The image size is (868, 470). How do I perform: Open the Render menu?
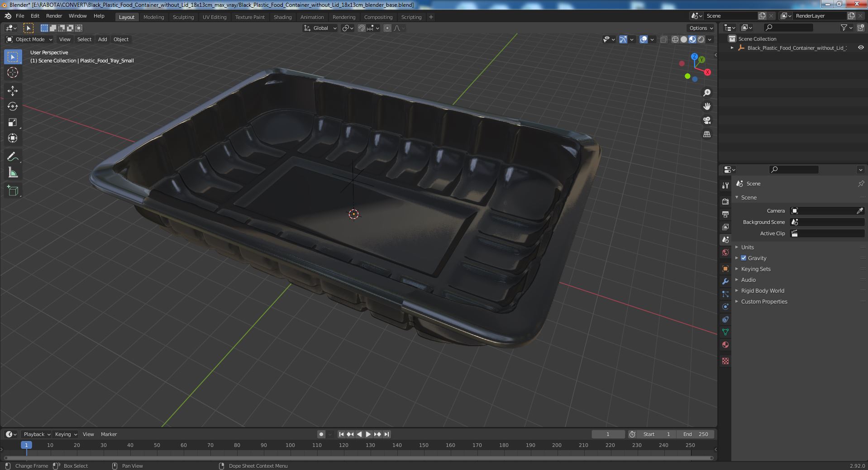click(54, 16)
